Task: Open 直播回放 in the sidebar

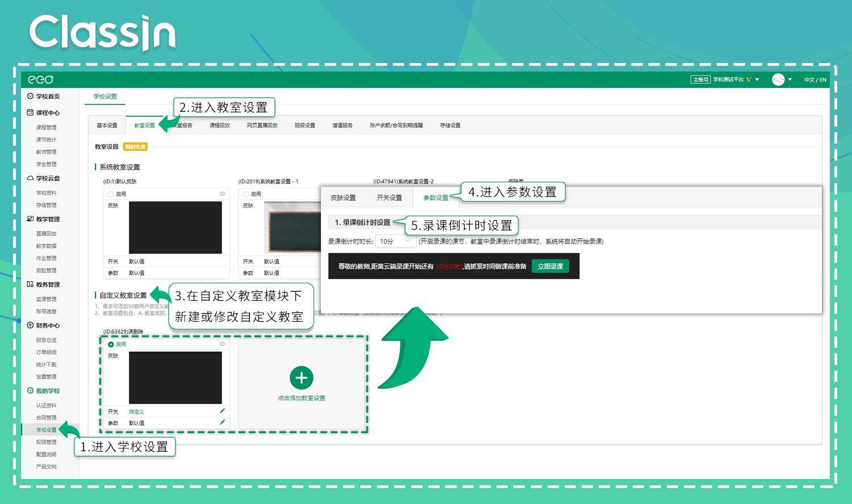Action: point(47,234)
